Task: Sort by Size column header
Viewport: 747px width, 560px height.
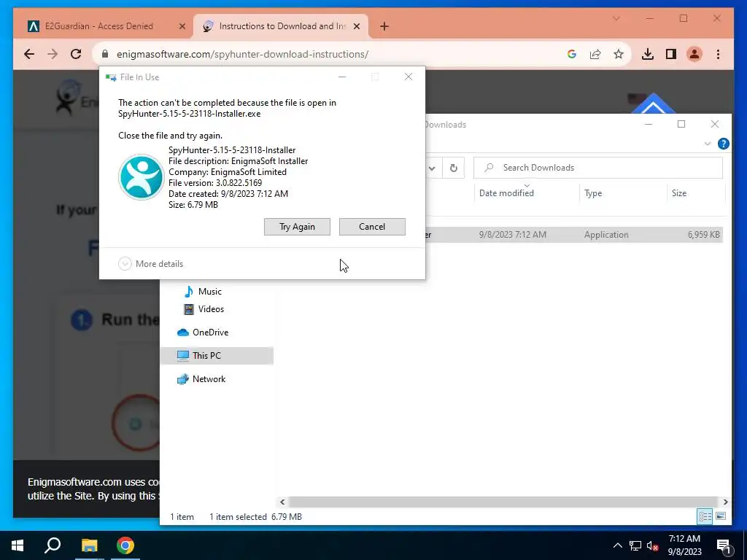Action: coord(695,192)
